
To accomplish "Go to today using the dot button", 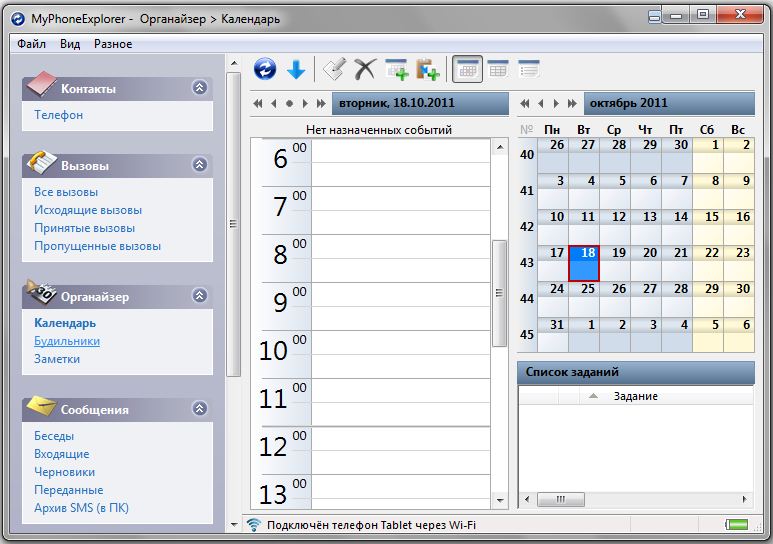I will pos(289,104).
